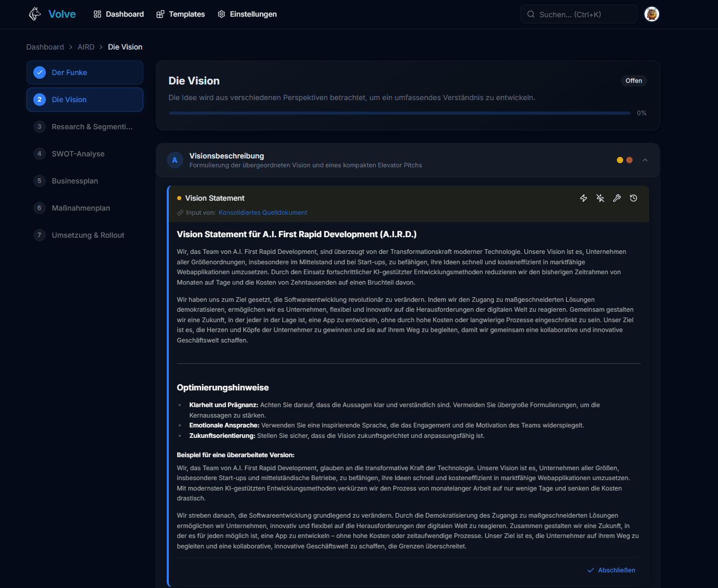
Task: Click the lightning bolt icon in Vision Statement
Action: coord(584,198)
